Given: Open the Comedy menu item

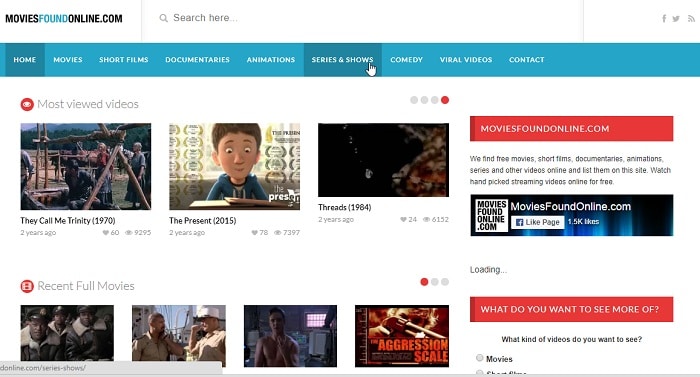Looking at the screenshot, I should click(x=406, y=60).
